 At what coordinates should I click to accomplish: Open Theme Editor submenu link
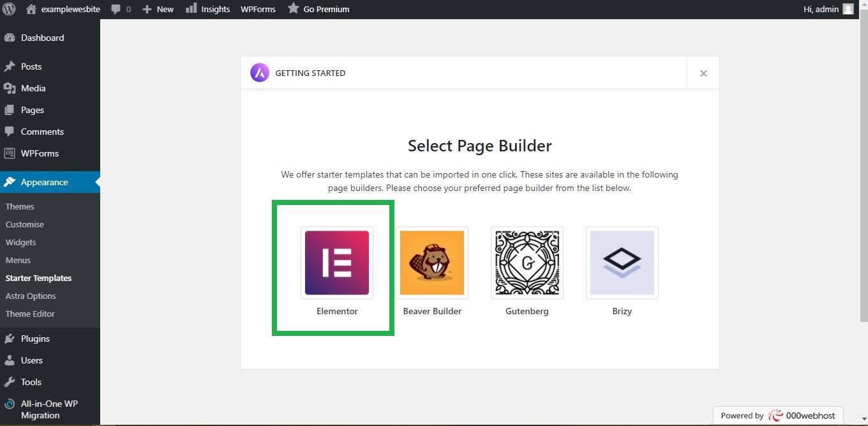point(30,314)
